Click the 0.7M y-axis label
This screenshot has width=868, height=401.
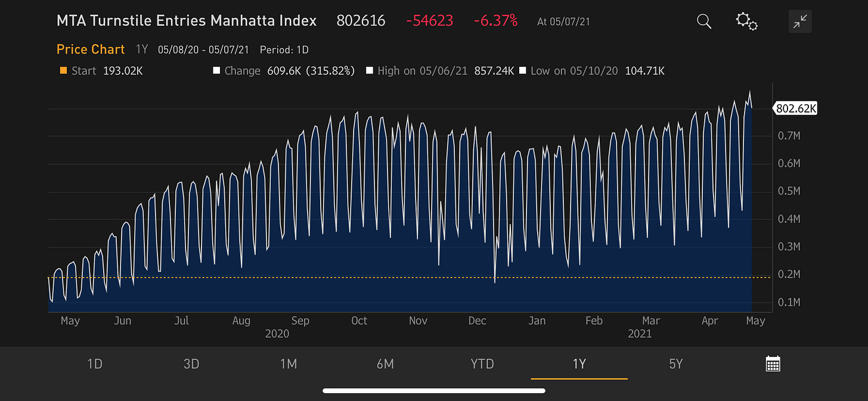pyautogui.click(x=790, y=136)
